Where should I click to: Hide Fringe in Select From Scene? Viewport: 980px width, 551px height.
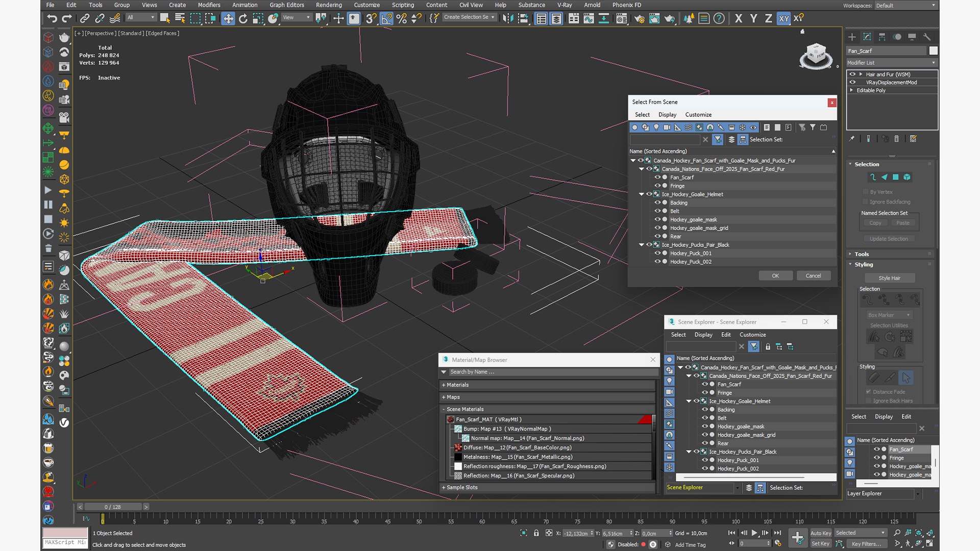coord(657,186)
